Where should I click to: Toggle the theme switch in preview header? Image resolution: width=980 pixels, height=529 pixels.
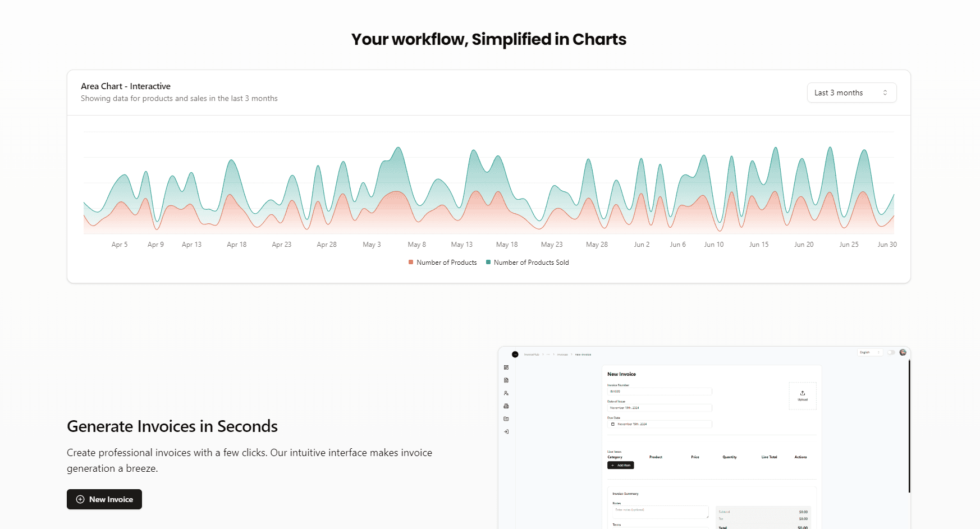tap(891, 352)
